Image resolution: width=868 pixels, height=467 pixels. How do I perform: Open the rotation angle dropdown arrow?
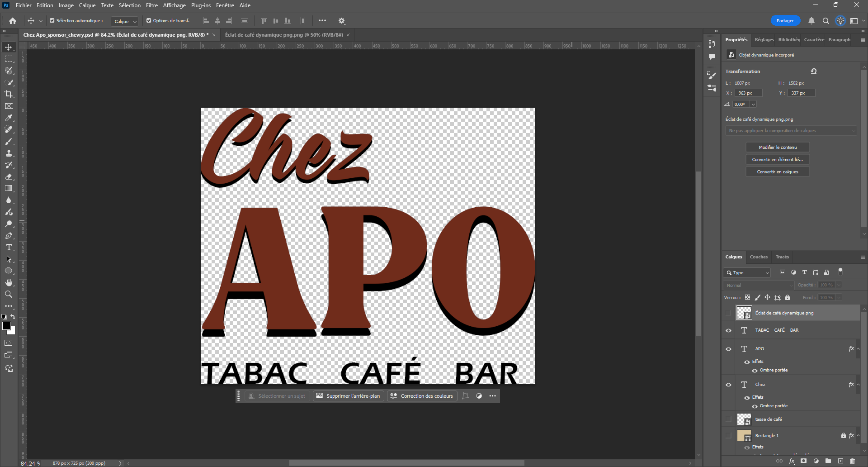(753, 104)
